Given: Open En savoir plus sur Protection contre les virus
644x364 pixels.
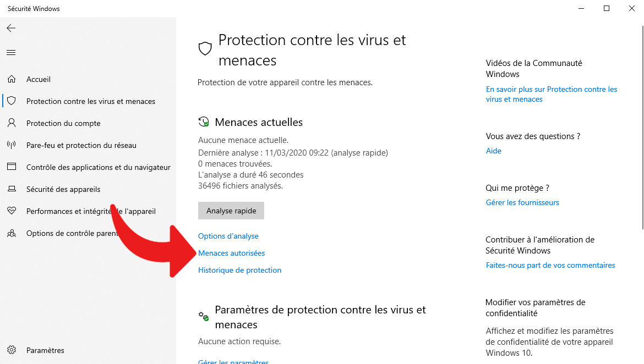Looking at the screenshot, I should pyautogui.click(x=551, y=93).
